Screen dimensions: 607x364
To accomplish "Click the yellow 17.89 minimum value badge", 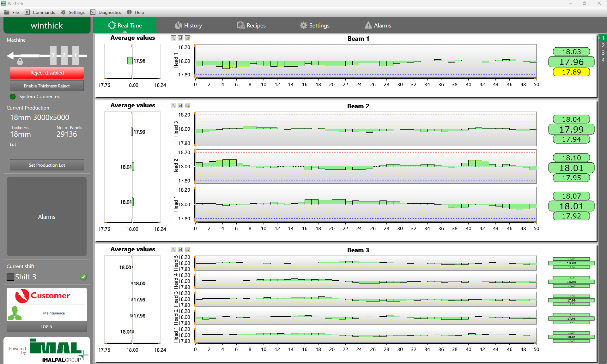I will point(571,72).
